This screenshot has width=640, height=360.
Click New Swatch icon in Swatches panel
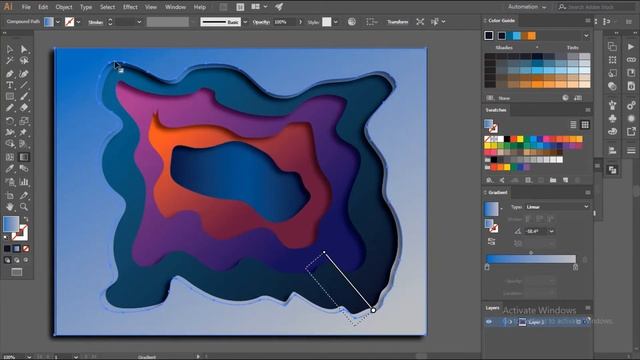click(x=565, y=180)
